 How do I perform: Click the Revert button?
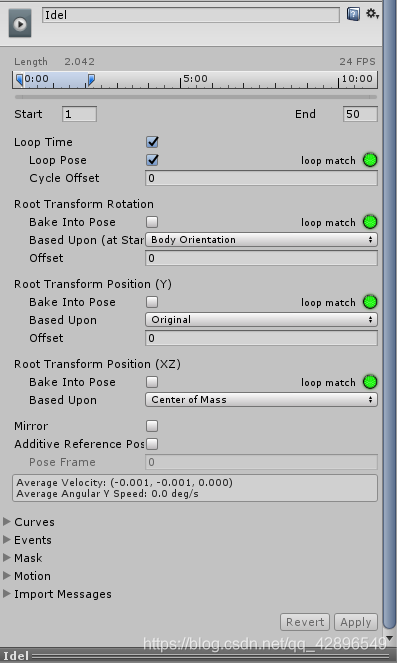click(305, 622)
